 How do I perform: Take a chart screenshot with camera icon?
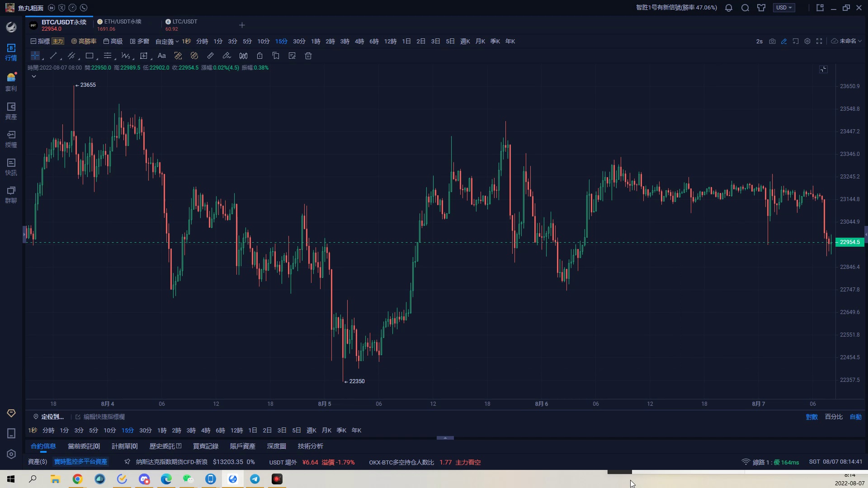click(772, 41)
